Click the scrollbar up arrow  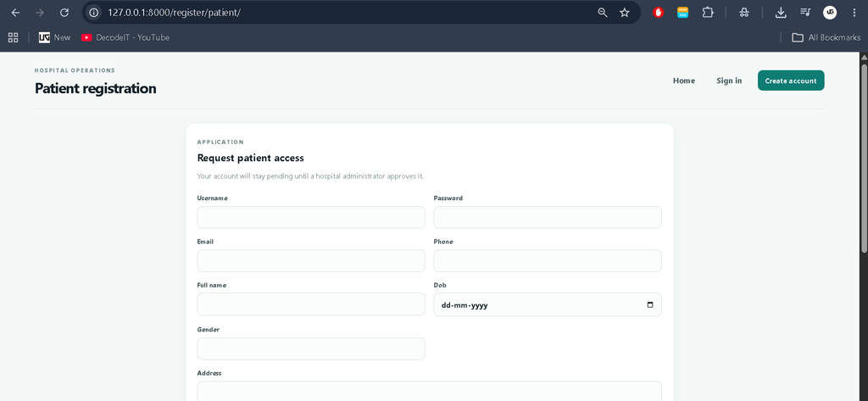pyautogui.click(x=864, y=57)
